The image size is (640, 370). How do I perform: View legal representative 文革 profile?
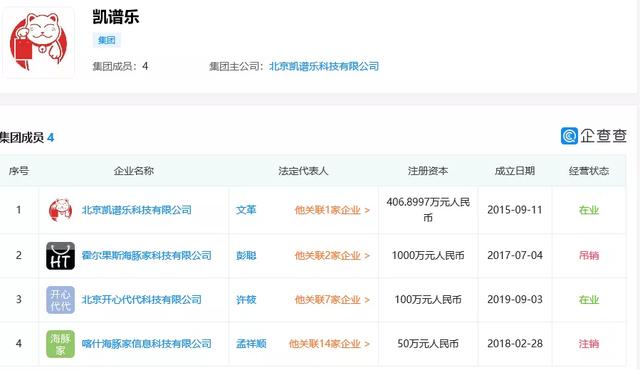(x=246, y=210)
